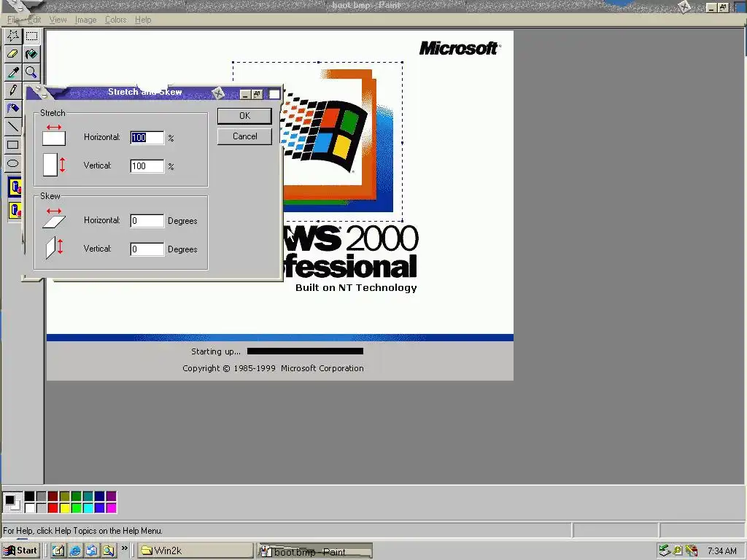Select the Pencil tool

[13, 90]
